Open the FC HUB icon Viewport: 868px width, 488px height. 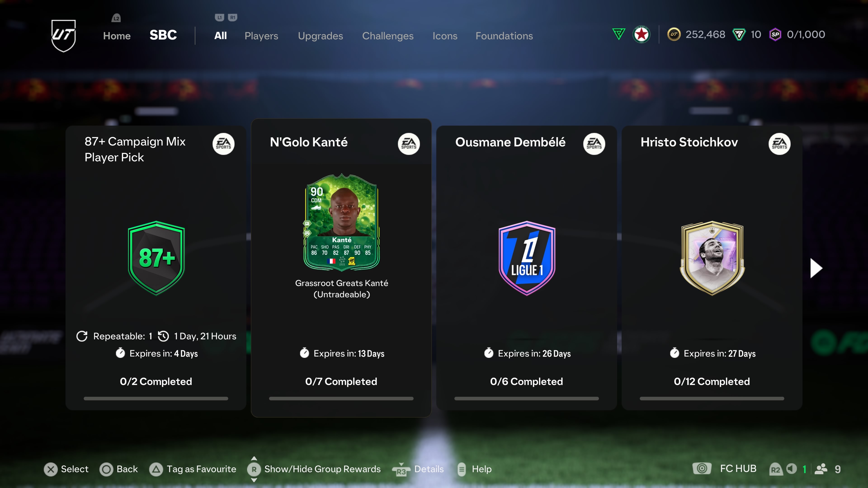click(x=702, y=469)
